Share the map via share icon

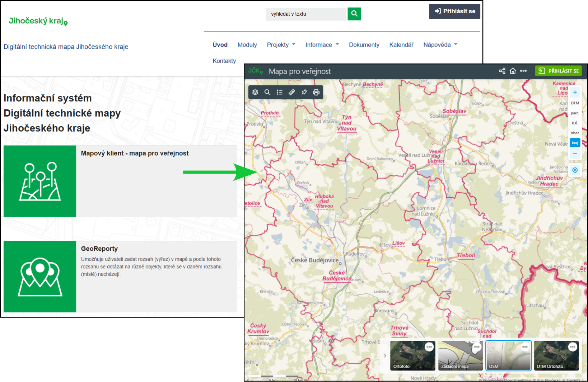coord(502,71)
